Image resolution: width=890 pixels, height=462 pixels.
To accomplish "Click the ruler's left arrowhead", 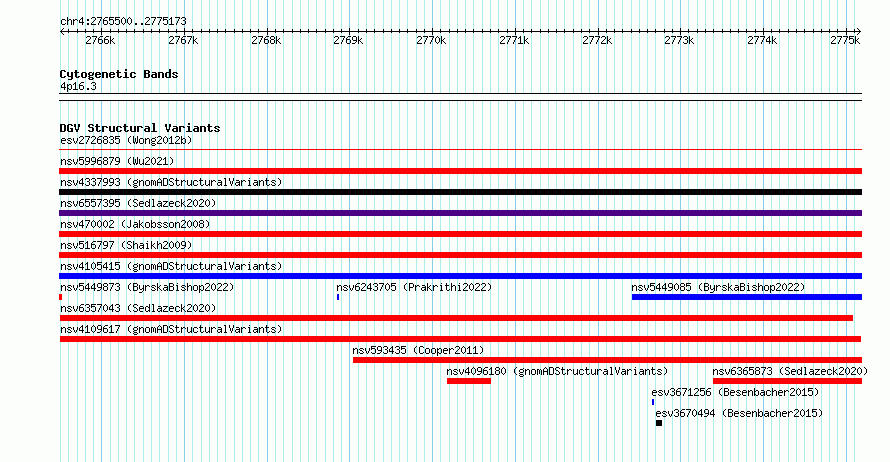I will point(62,32).
